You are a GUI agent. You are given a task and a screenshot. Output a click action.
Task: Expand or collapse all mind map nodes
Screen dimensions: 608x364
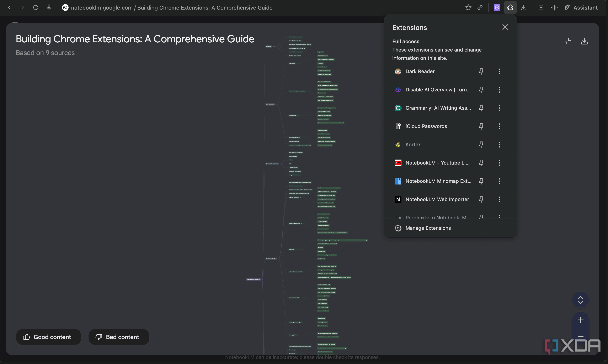pyautogui.click(x=580, y=300)
